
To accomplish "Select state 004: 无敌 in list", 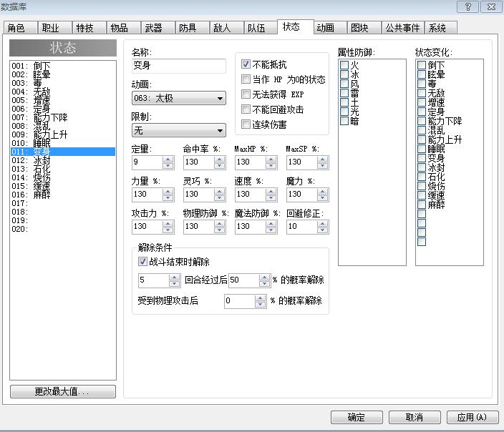I will [63, 92].
